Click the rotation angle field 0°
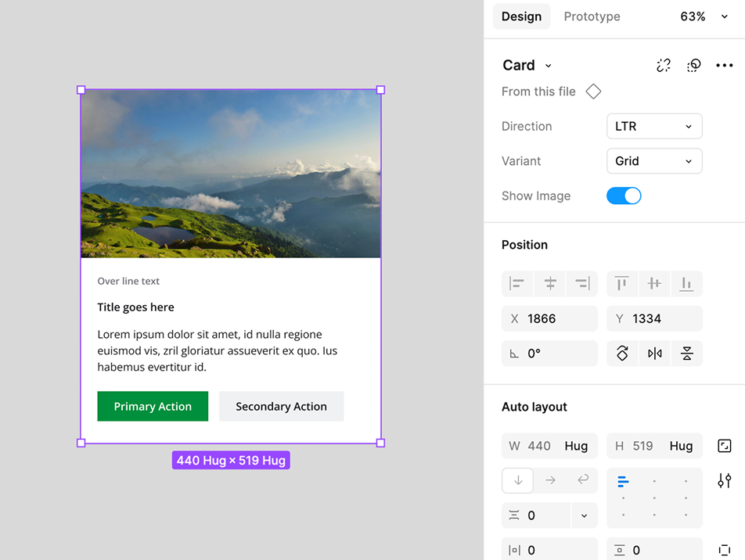The image size is (745, 560). tap(549, 354)
